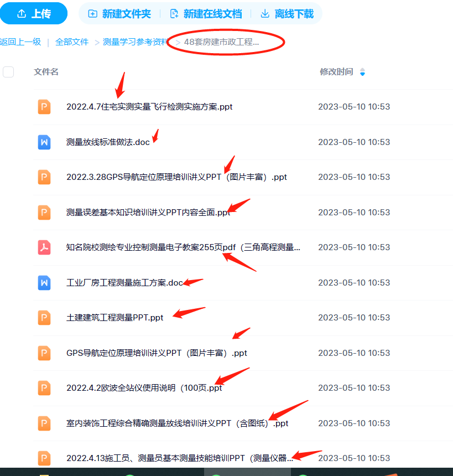The image size is (453, 476).
Task: Create a new folder with 新建文件夹
Action: click(x=119, y=14)
